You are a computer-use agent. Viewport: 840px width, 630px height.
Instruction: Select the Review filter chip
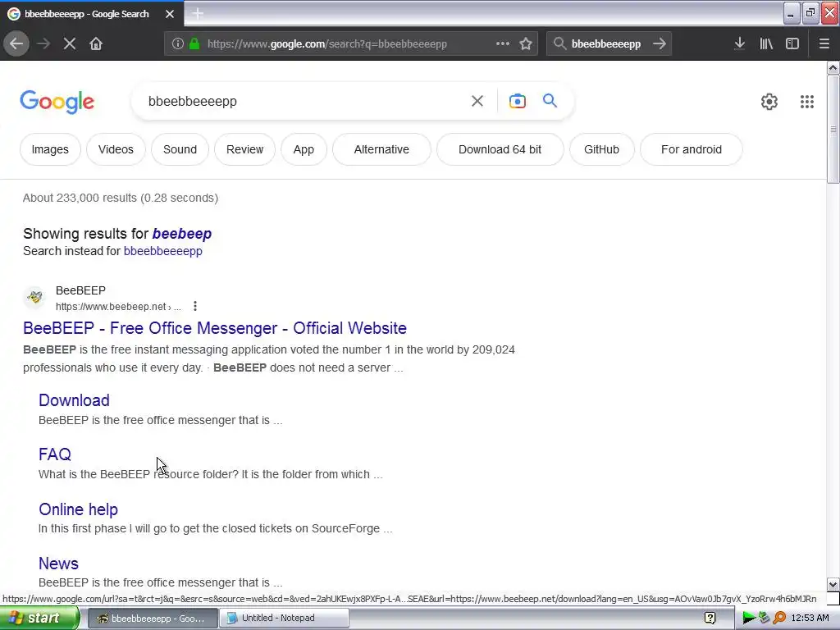pos(244,149)
